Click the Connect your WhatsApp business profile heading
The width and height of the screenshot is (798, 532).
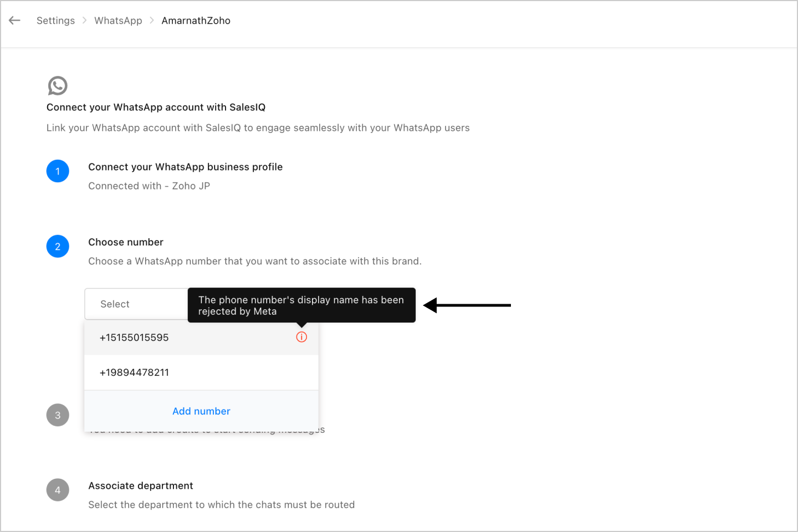tap(185, 167)
